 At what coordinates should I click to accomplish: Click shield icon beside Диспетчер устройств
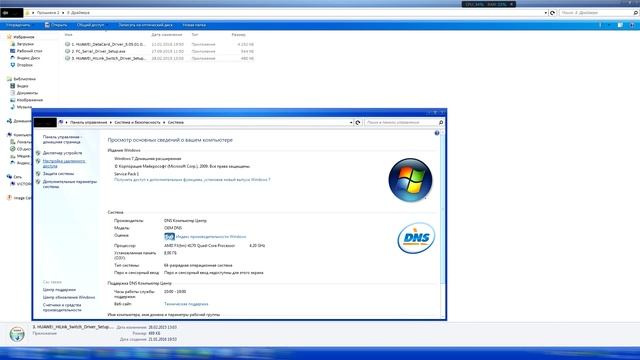[38, 153]
